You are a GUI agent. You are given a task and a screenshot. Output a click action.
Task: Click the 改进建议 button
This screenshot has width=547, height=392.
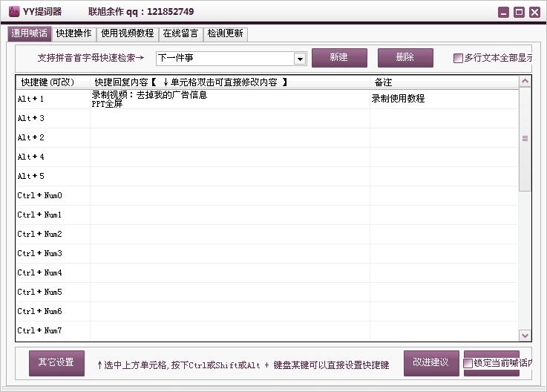click(x=431, y=362)
